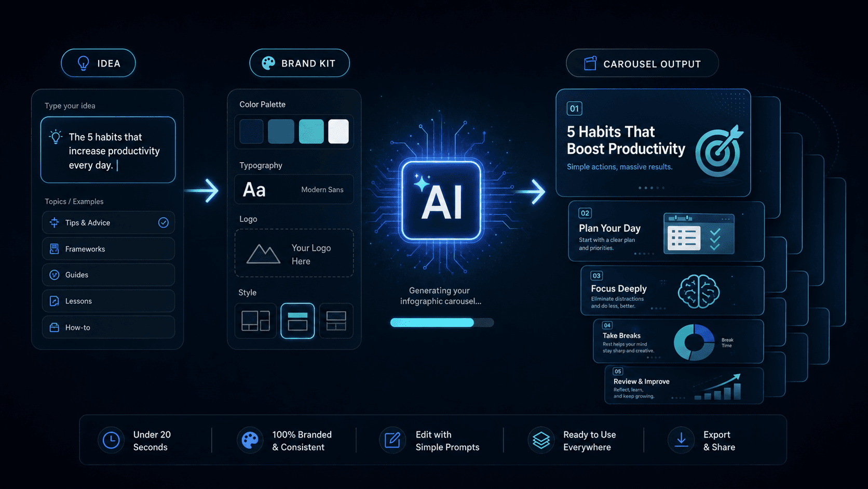Screen dimensions: 868x489
Task: Choose the Lessons topic
Action: click(108, 301)
